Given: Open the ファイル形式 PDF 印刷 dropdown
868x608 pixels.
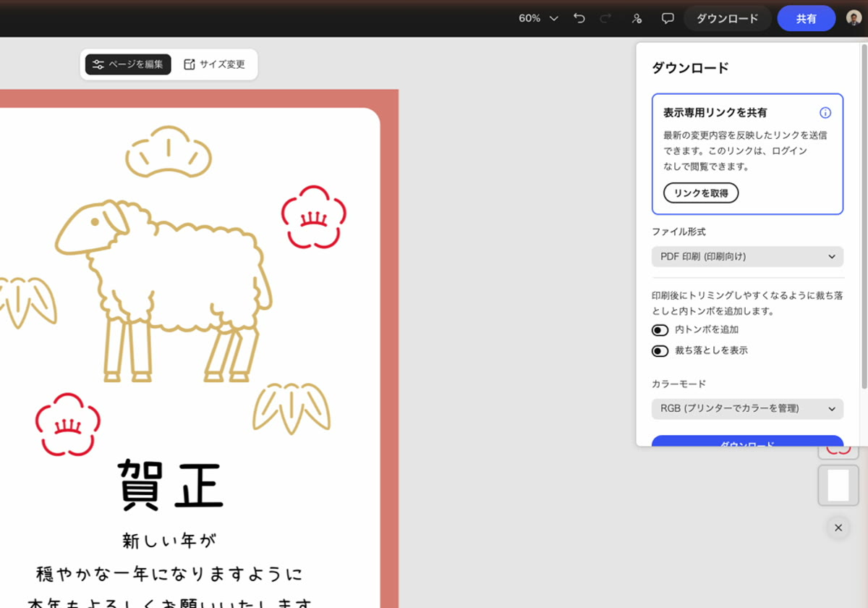Looking at the screenshot, I should click(x=747, y=256).
